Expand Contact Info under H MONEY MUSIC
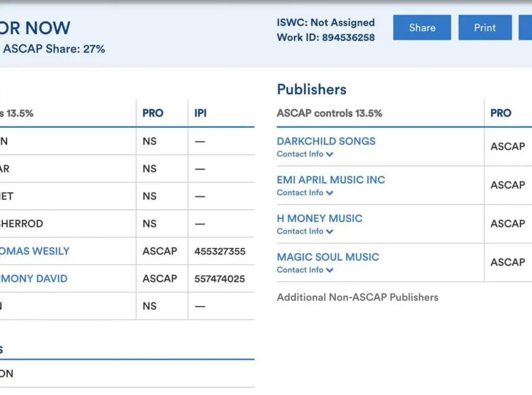Screen dimensions: 532x395 pos(305,232)
